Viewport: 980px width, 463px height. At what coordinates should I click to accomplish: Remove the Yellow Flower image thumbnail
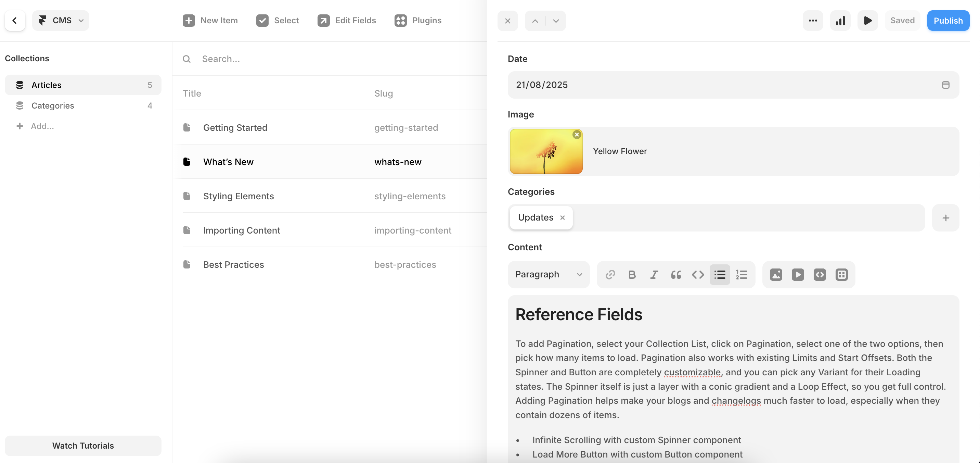coord(577,135)
